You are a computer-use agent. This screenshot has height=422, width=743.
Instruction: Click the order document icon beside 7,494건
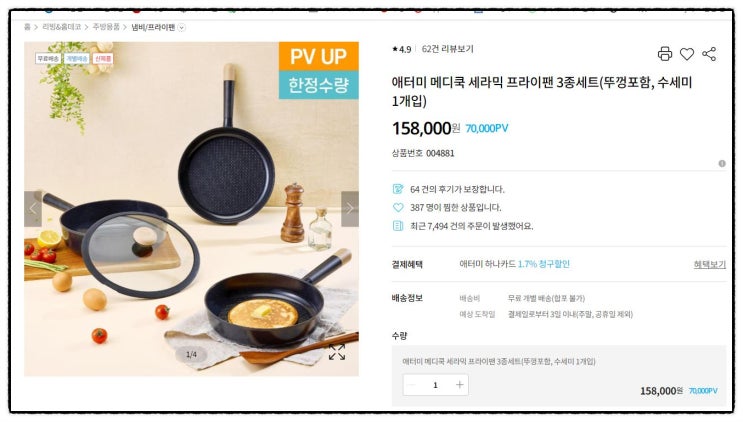click(x=398, y=226)
